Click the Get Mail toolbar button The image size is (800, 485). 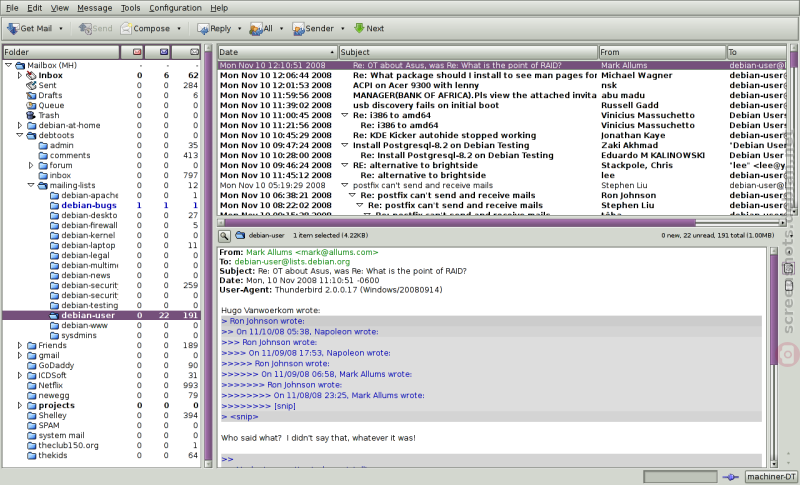pyautogui.click(x=30, y=29)
